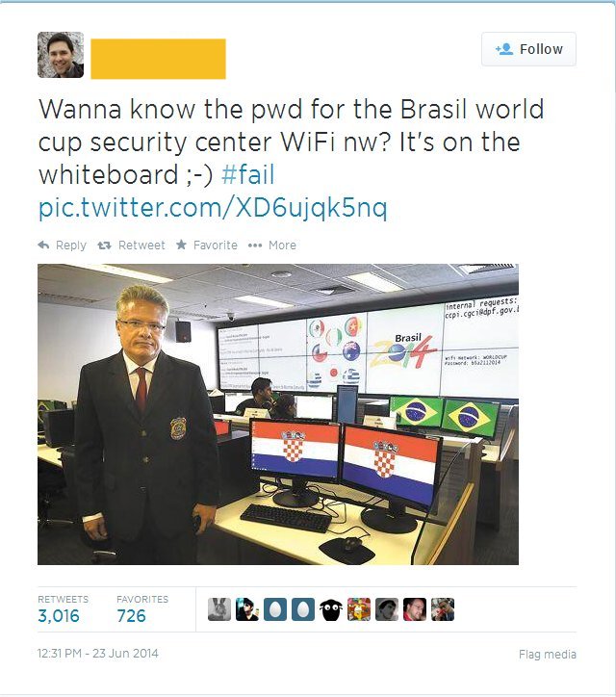Select the rabbit avatar in retweeter list

click(x=219, y=609)
